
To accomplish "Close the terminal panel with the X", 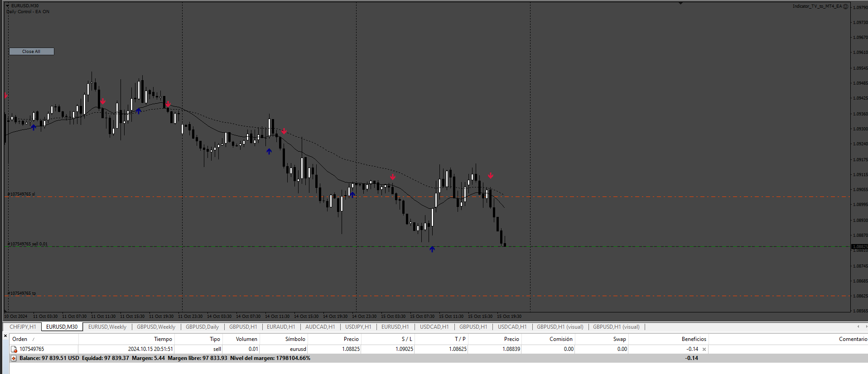I will click(x=5, y=336).
